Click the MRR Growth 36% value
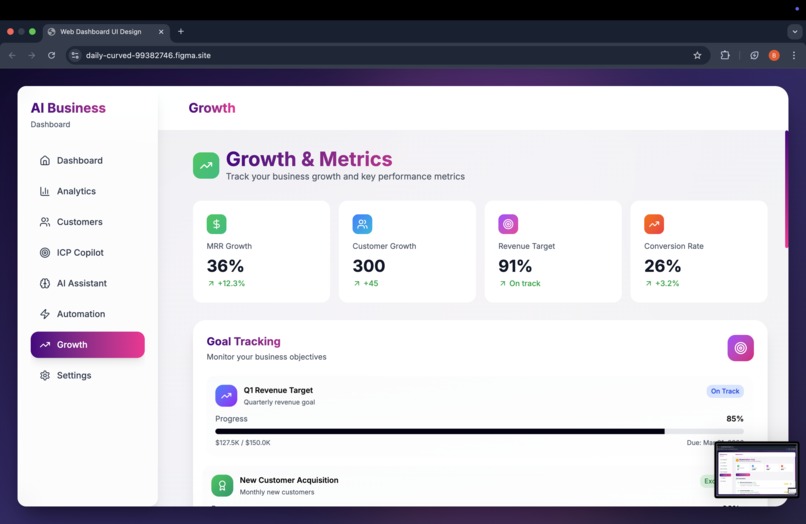Viewport: 806px width, 524px height. tap(225, 266)
